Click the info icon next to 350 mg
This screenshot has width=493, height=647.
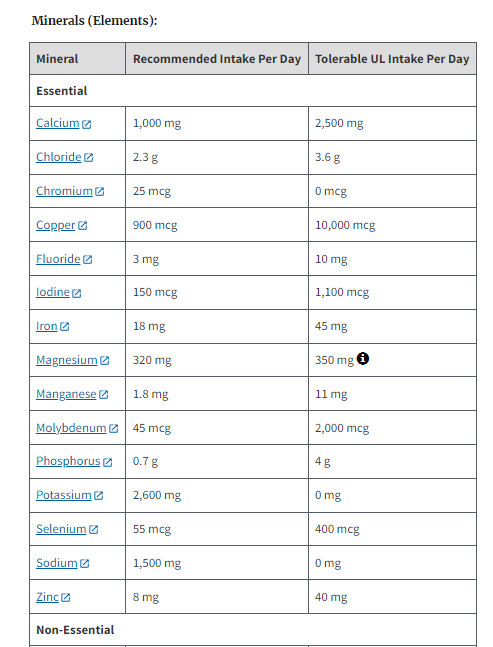(363, 359)
